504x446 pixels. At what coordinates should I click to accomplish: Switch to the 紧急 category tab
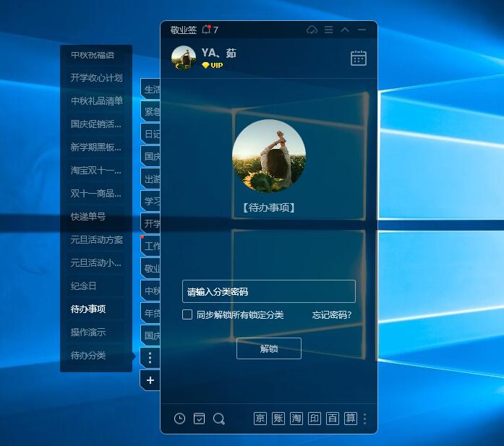[150, 111]
